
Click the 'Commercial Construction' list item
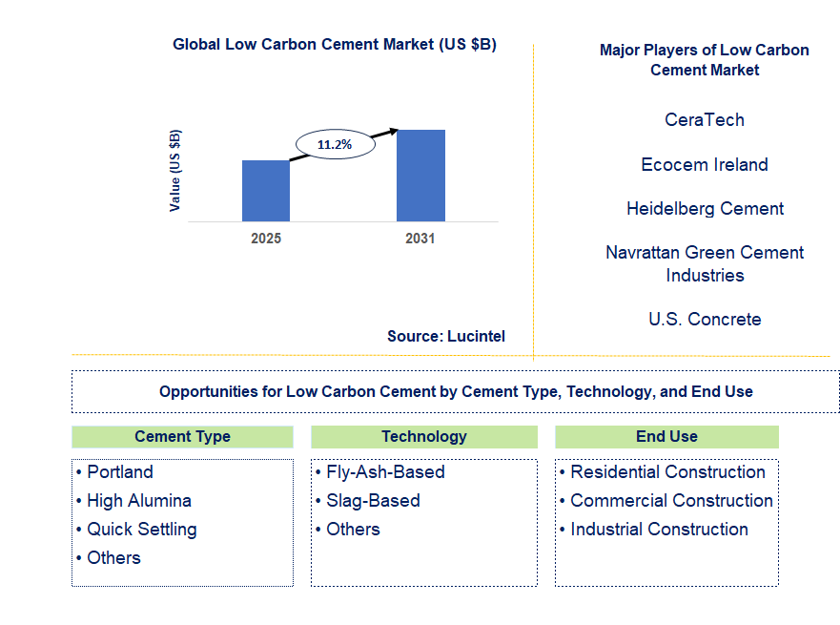click(672, 501)
